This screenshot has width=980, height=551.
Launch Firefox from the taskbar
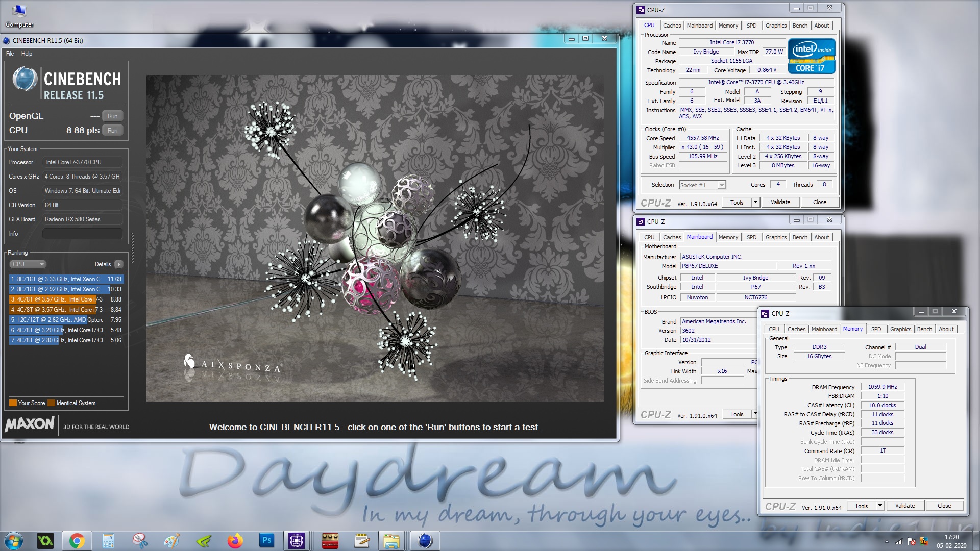235,541
